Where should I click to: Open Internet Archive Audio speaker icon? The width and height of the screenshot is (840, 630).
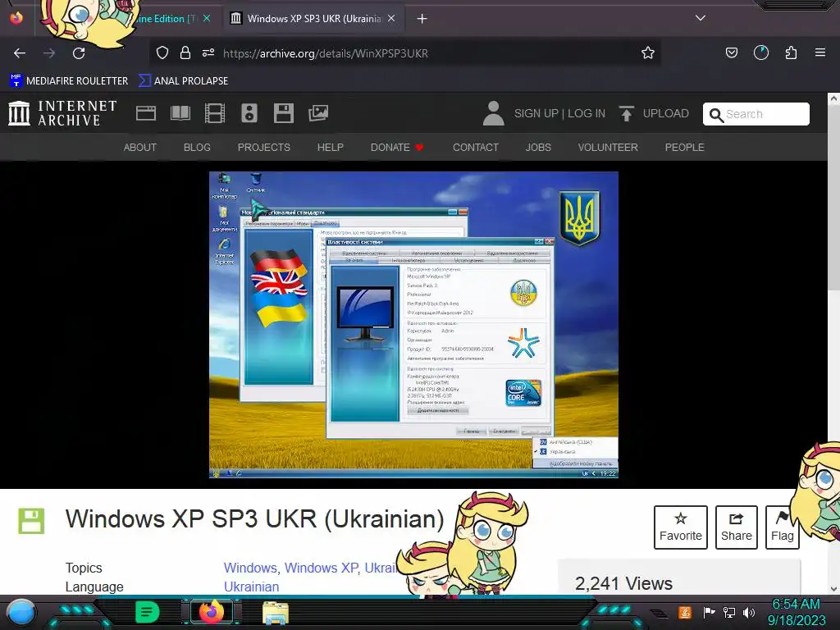249,113
